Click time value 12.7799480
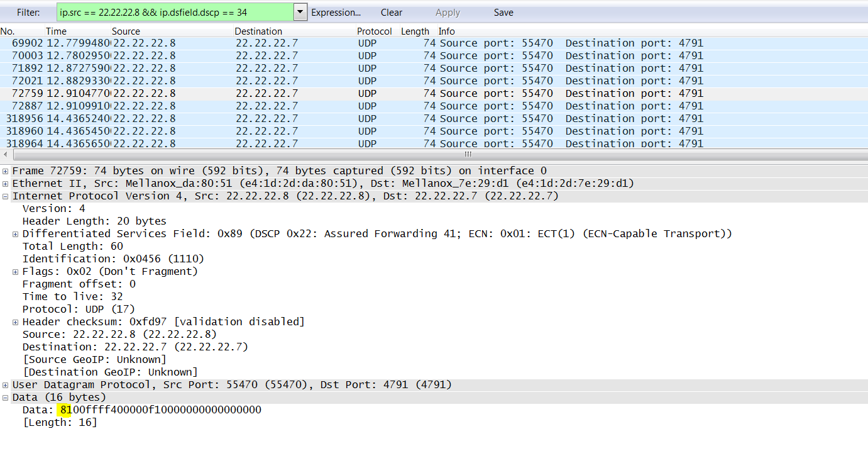 [x=79, y=43]
